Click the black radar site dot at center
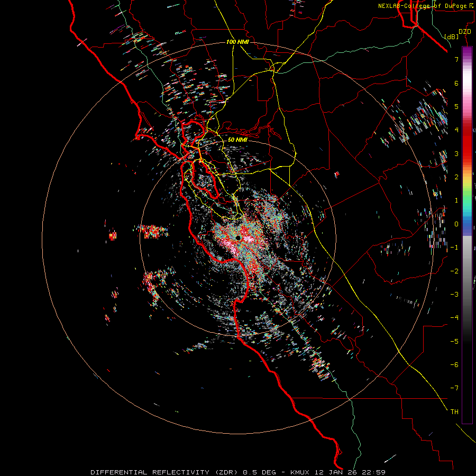This screenshot has width=476, height=476. coord(238,238)
